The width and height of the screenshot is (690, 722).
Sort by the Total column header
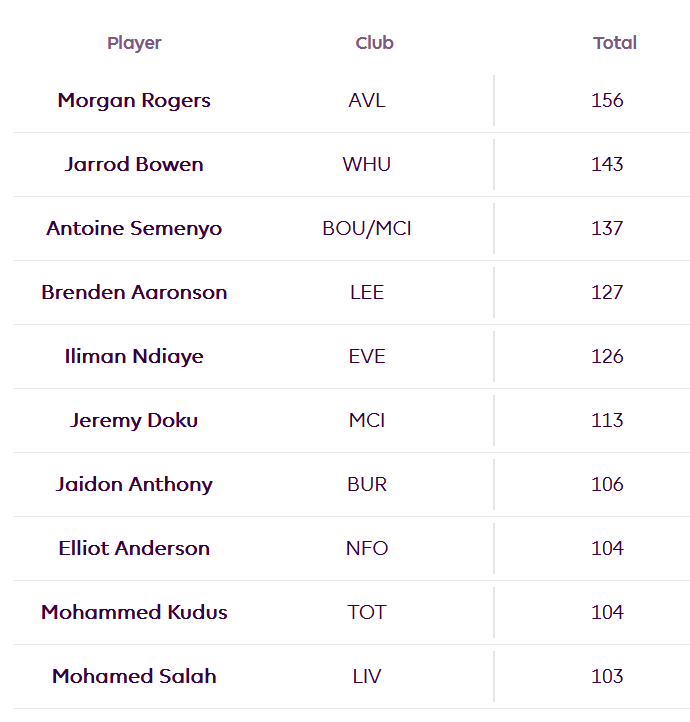615,43
